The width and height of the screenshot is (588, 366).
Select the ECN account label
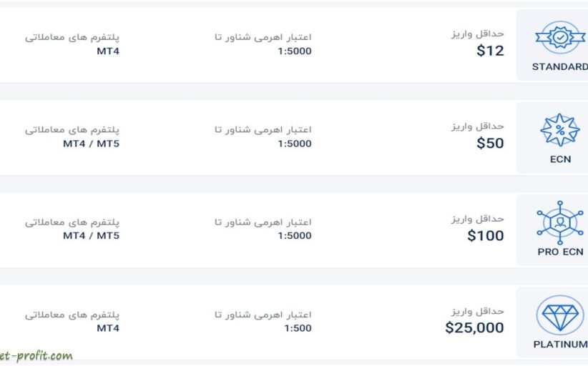click(560, 159)
